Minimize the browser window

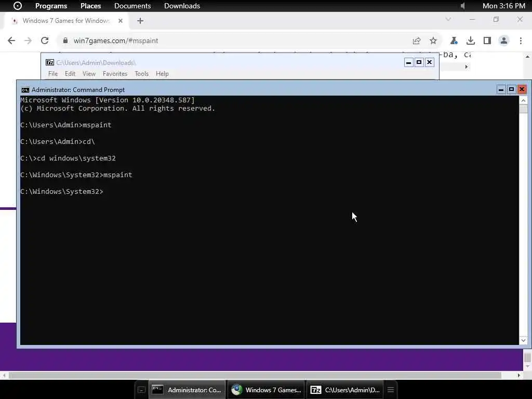click(472, 19)
